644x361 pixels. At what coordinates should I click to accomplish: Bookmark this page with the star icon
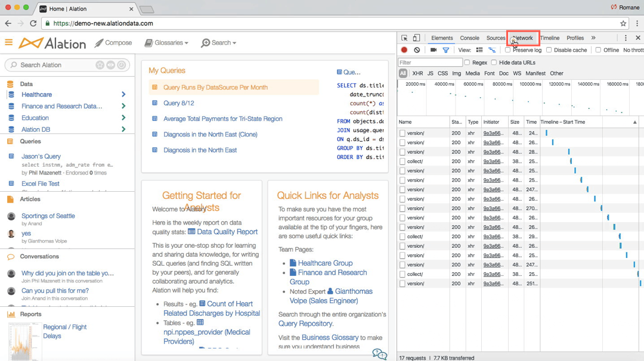tap(623, 23)
